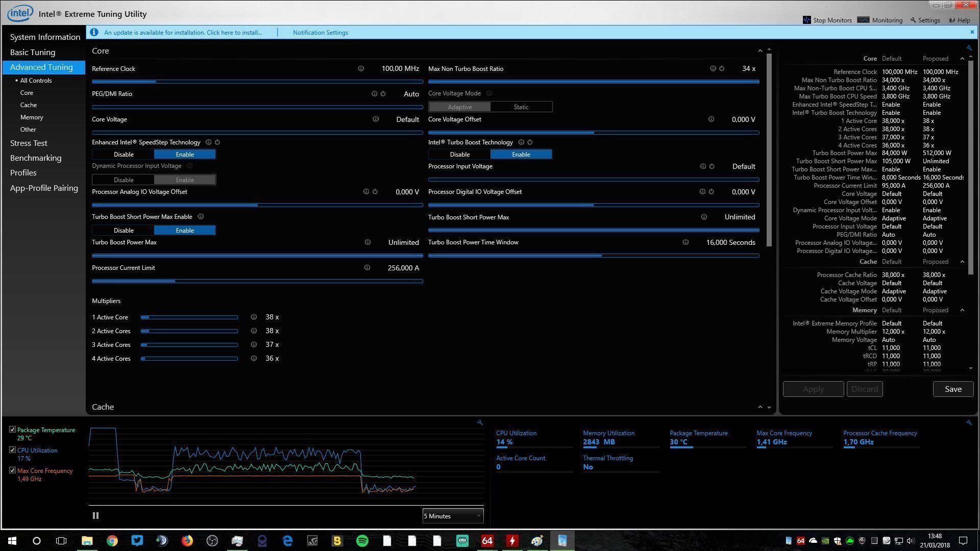This screenshot has height=551, width=980.
Task: Click reset icon next to Max Non Turbo Boost Ratio
Action: tap(722, 68)
